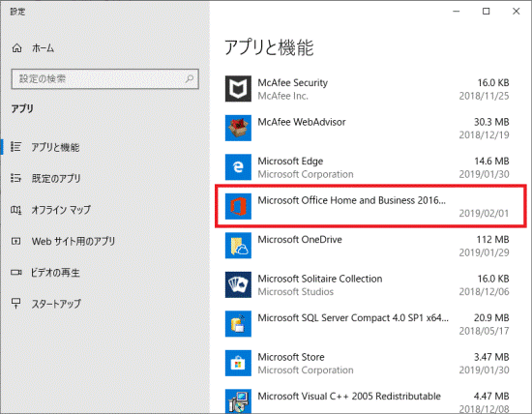Click the SQL Server Compact icon
The image size is (532, 414).
(x=238, y=324)
